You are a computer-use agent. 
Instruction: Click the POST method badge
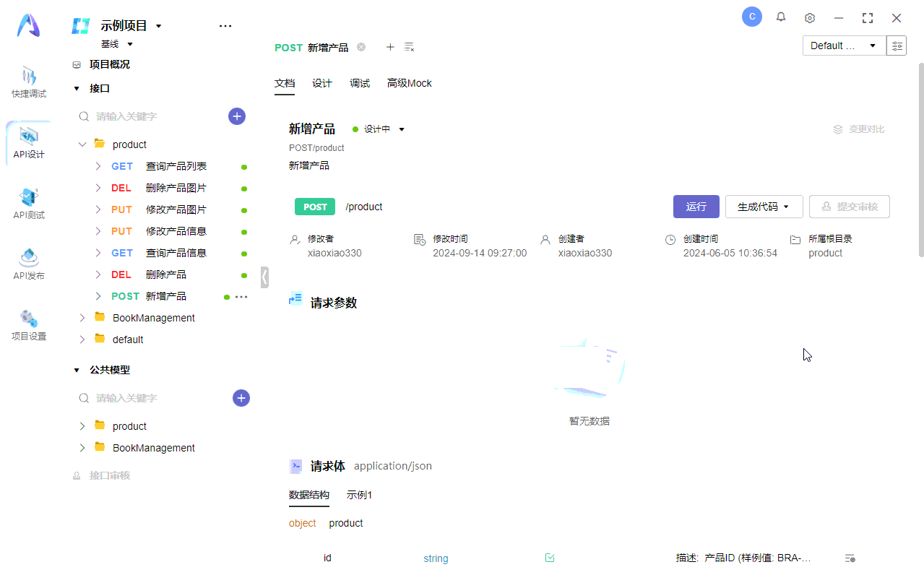[x=315, y=207]
